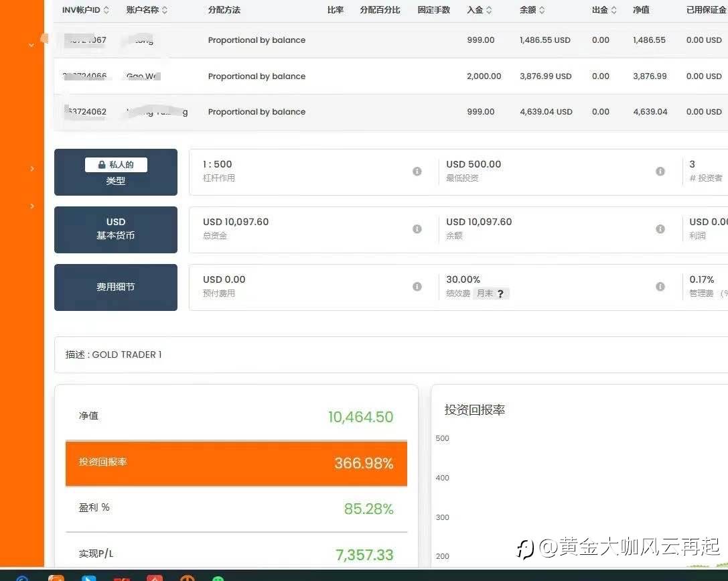Open info icon beside 30.00% 绩效费

tap(660, 287)
